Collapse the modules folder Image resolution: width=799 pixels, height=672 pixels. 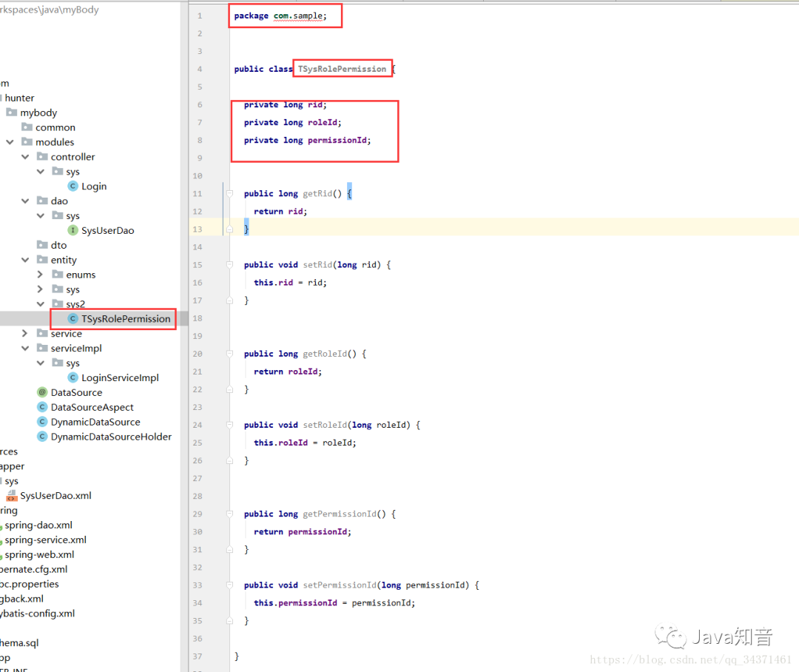tap(10, 142)
